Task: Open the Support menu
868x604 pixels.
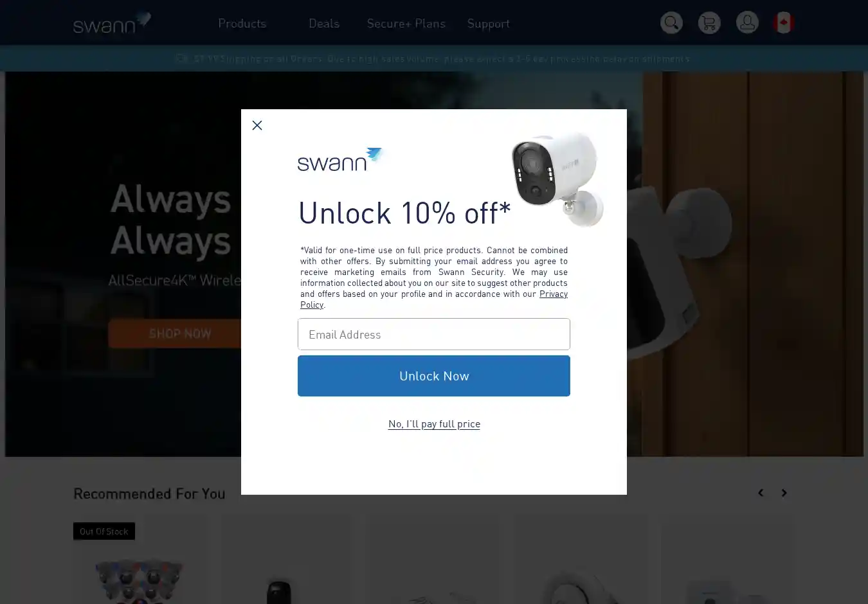Action: coord(489,23)
